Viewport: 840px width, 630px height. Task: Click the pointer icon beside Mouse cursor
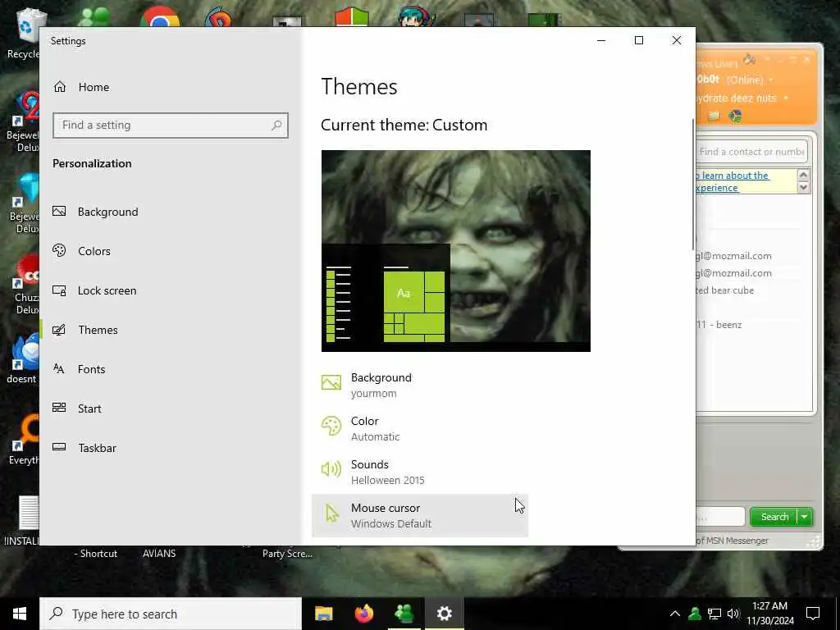pos(332,514)
